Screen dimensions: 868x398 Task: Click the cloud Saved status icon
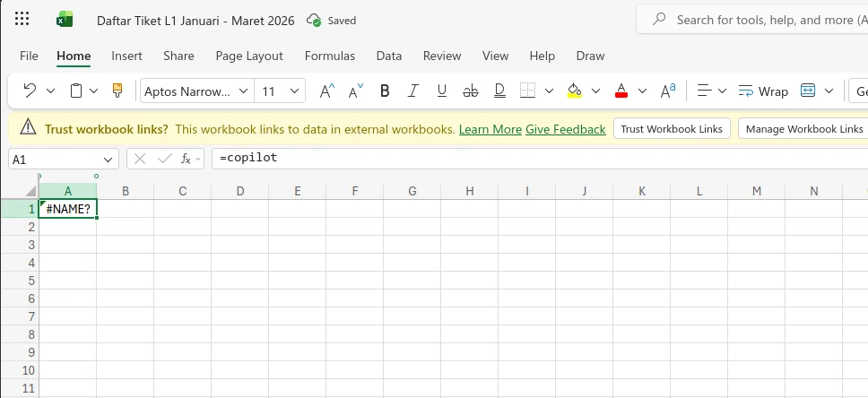314,20
